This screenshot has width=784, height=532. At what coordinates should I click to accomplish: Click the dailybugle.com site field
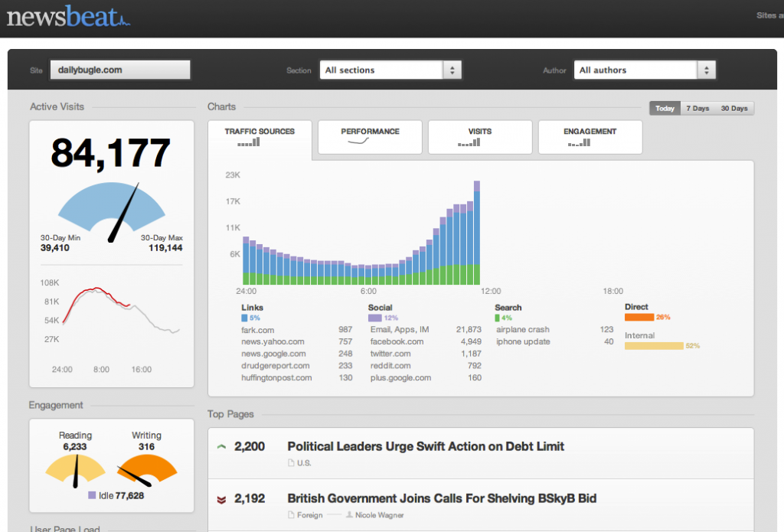[119, 70]
